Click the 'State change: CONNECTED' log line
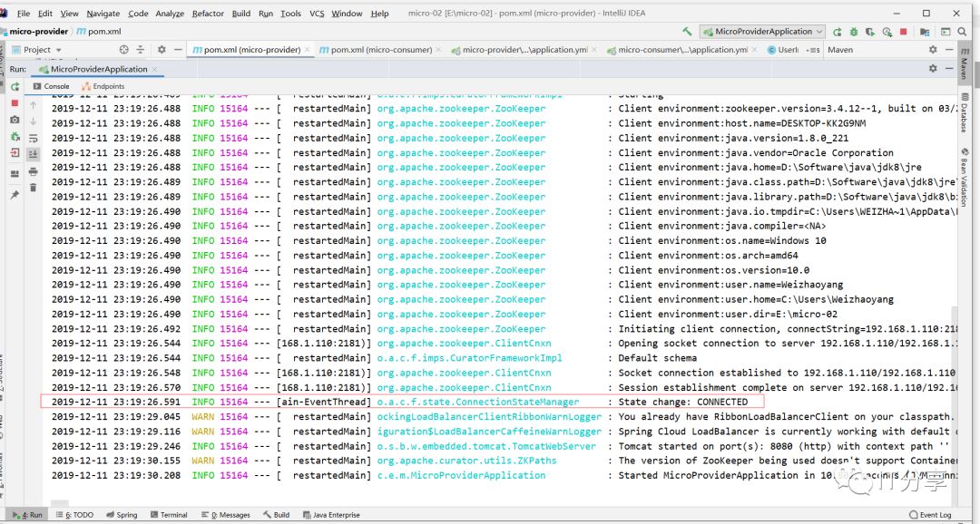 pos(683,403)
